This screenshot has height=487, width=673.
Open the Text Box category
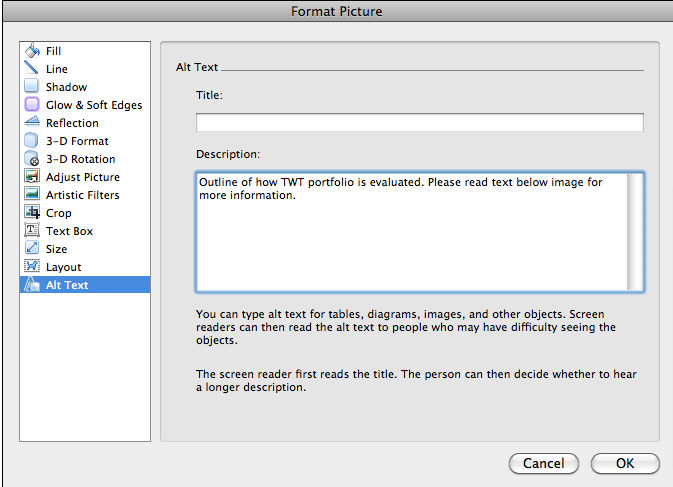click(69, 231)
